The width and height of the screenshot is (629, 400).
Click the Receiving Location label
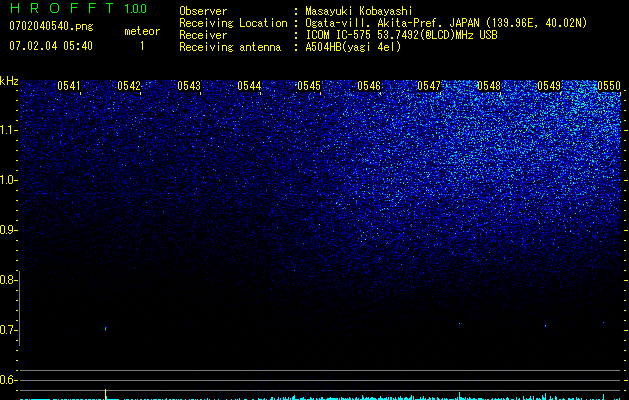click(x=233, y=23)
